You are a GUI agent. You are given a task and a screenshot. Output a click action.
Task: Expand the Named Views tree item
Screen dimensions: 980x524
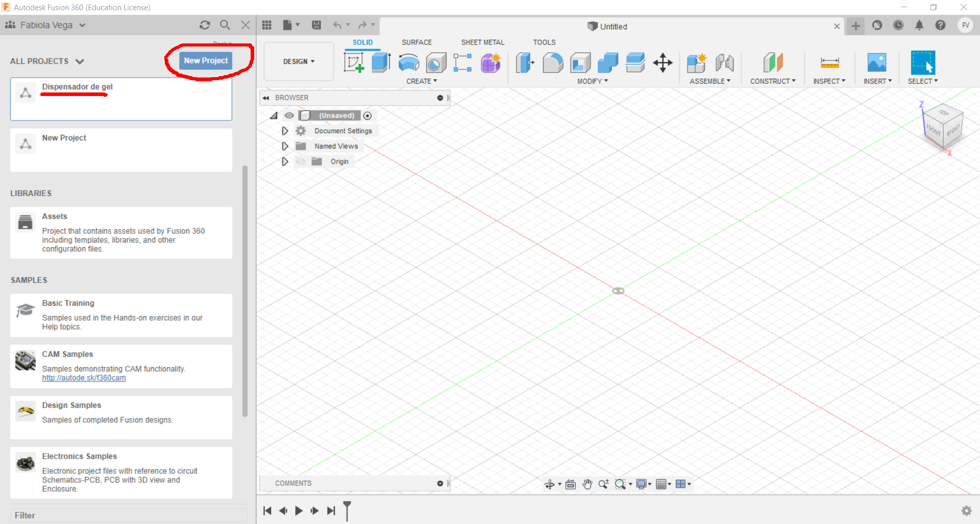coord(285,146)
